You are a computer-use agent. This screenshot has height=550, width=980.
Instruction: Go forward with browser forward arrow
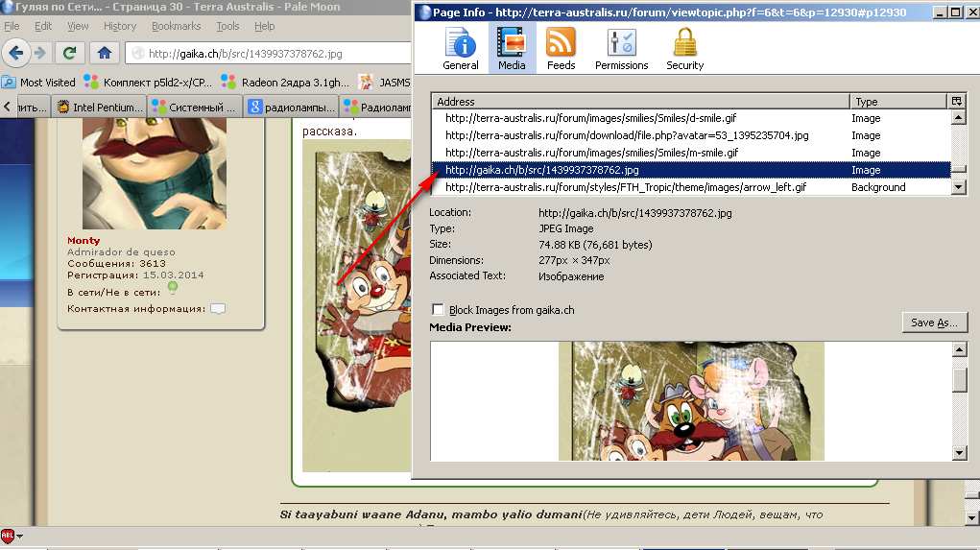click(40, 53)
